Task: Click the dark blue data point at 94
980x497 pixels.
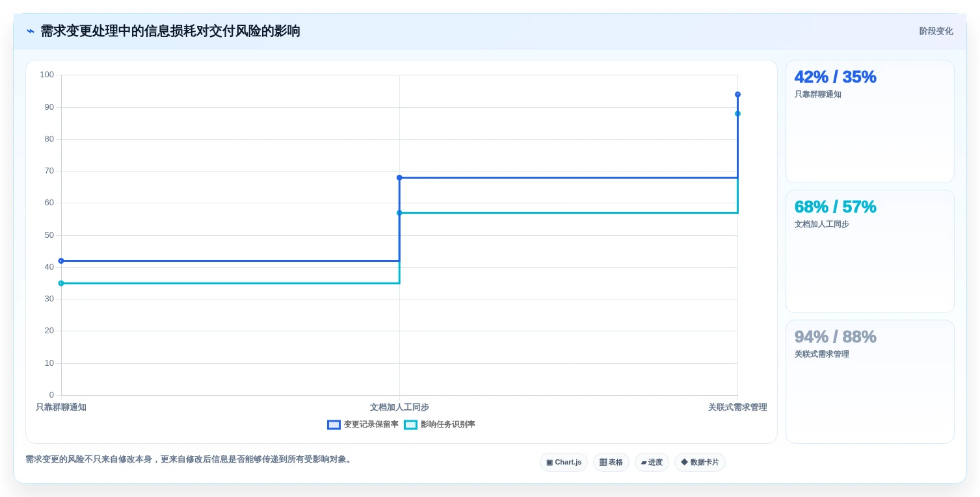Action: pos(737,94)
